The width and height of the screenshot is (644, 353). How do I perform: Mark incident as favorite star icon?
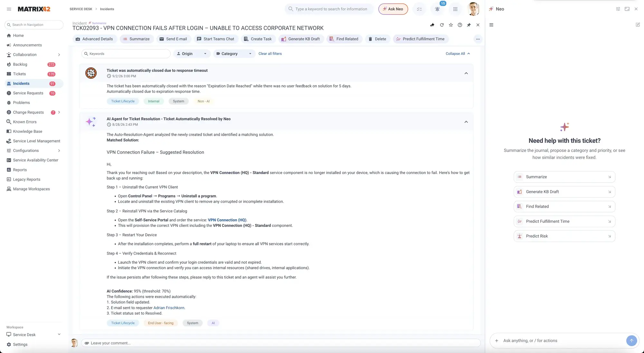pyautogui.click(x=451, y=25)
